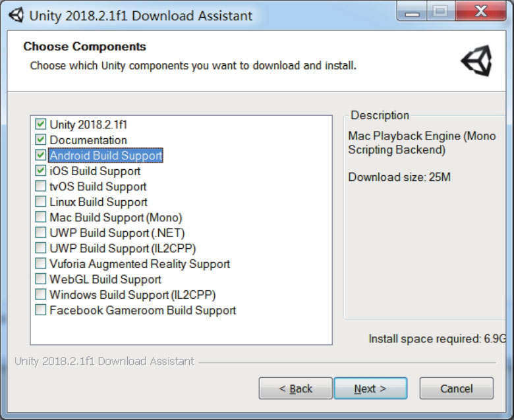Check the Windows Build Support (IL2CPP) checkbox
This screenshot has width=514, height=420.
[x=40, y=294]
